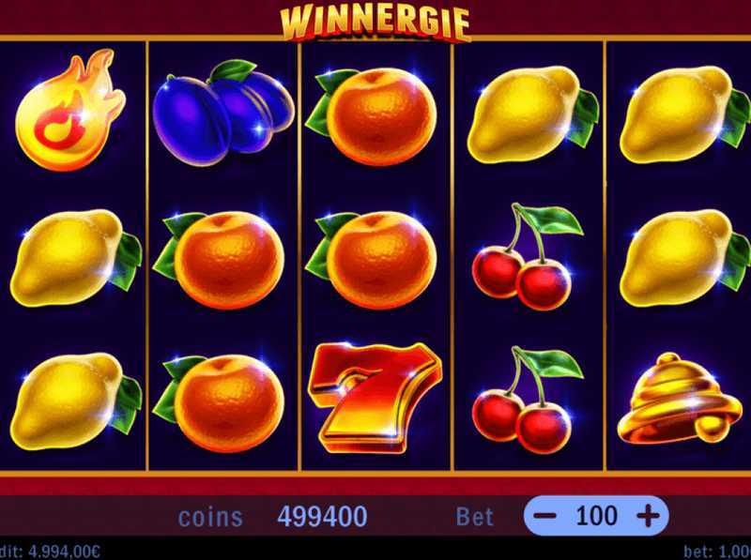751x560 pixels.
Task: Select the middle cherries on reel four
Action: (528, 257)
